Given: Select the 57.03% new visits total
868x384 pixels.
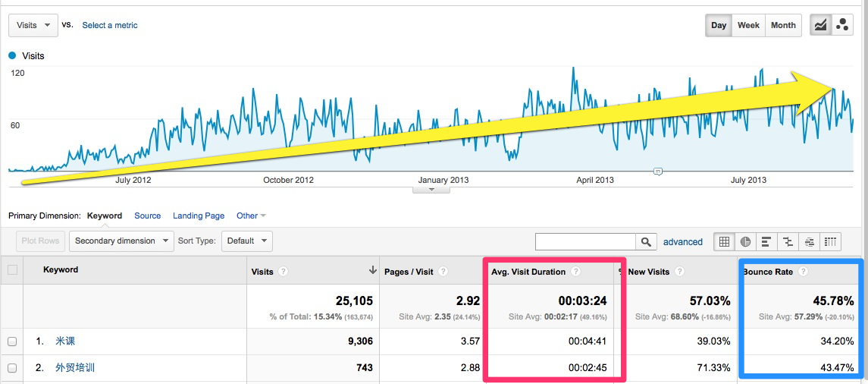Looking at the screenshot, I should (709, 301).
